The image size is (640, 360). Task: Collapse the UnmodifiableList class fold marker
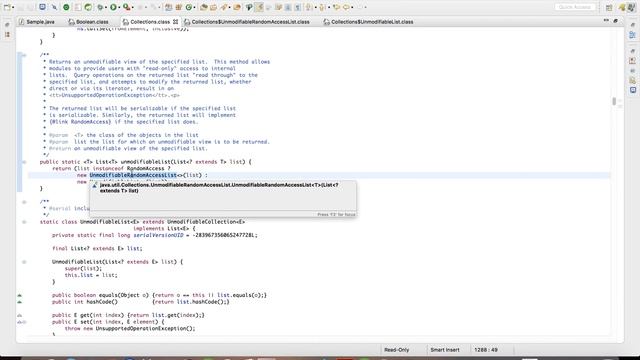coord(24,222)
